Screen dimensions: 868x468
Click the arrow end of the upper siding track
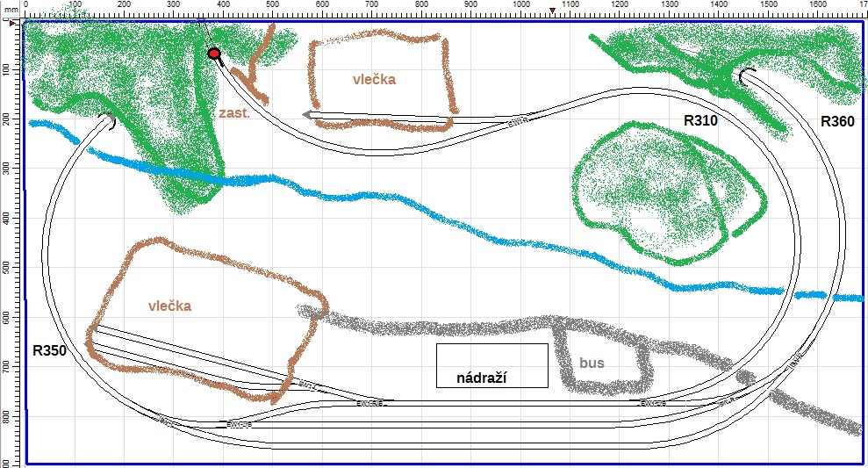tap(304, 114)
